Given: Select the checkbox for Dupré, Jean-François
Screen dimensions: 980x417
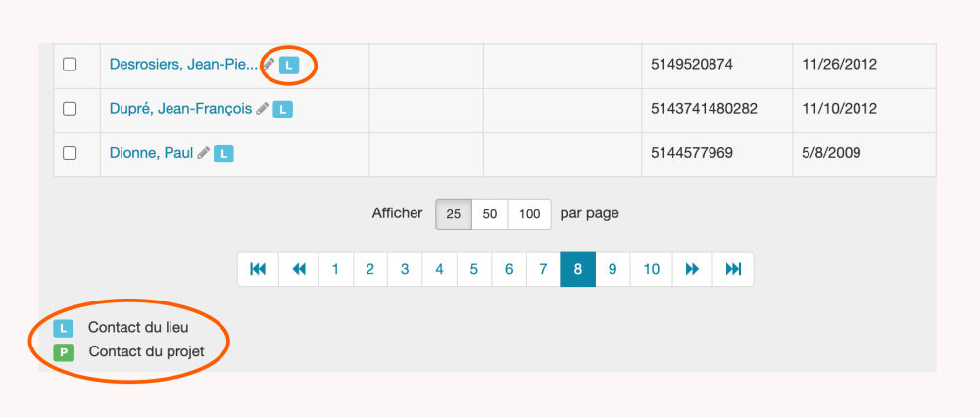Looking at the screenshot, I should point(70,109).
